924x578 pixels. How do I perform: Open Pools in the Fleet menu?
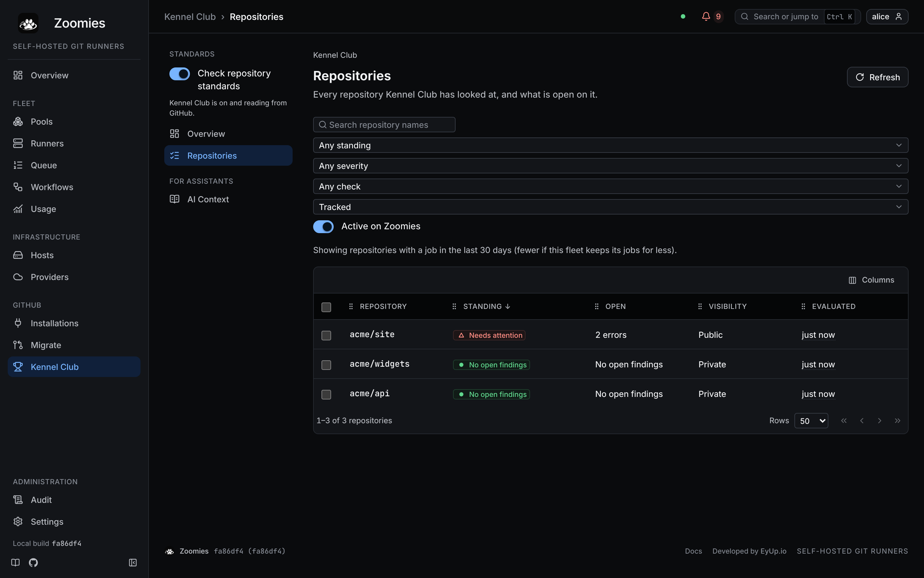[x=74, y=122]
